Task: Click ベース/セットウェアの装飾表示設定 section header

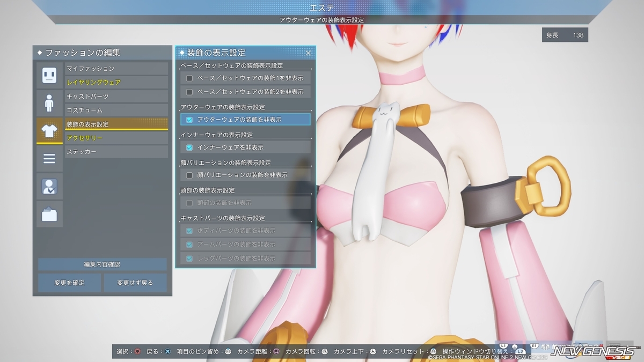Action: tap(232, 66)
